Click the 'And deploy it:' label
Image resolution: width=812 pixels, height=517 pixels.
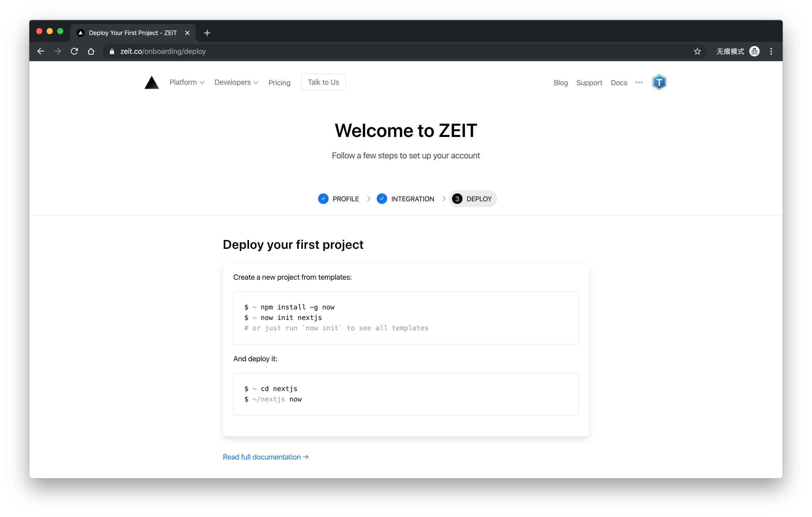(255, 359)
